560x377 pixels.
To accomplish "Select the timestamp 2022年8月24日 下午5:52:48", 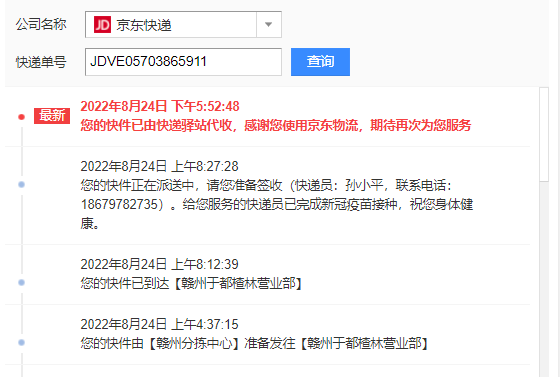I will pos(160,106).
